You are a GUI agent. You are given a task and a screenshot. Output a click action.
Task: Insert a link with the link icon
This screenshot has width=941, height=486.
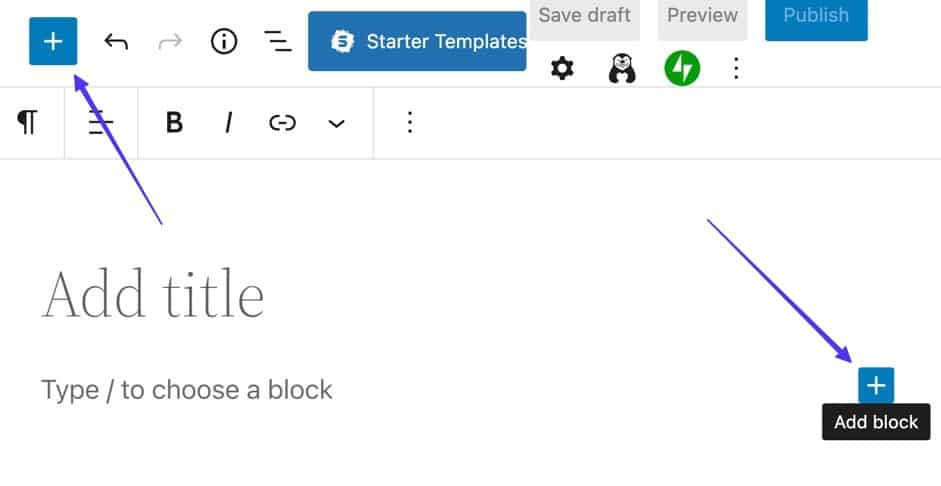pos(283,122)
